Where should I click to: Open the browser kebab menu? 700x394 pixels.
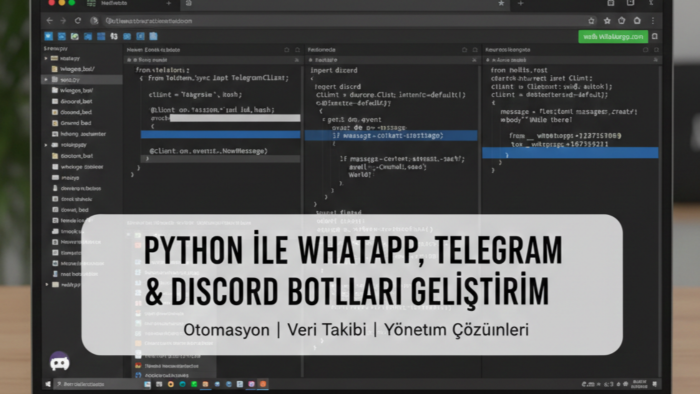[x=653, y=21]
